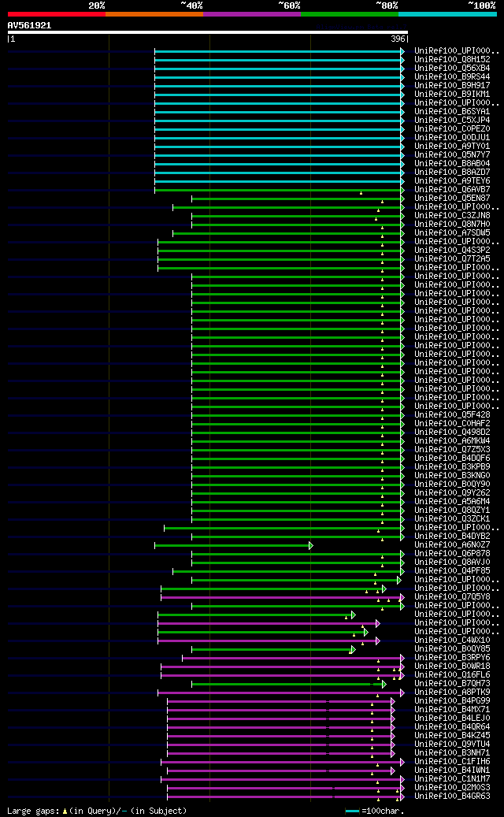Select the UniRef100_B4GR63 label
Screen dimensions: 504x817
[x=452, y=797]
